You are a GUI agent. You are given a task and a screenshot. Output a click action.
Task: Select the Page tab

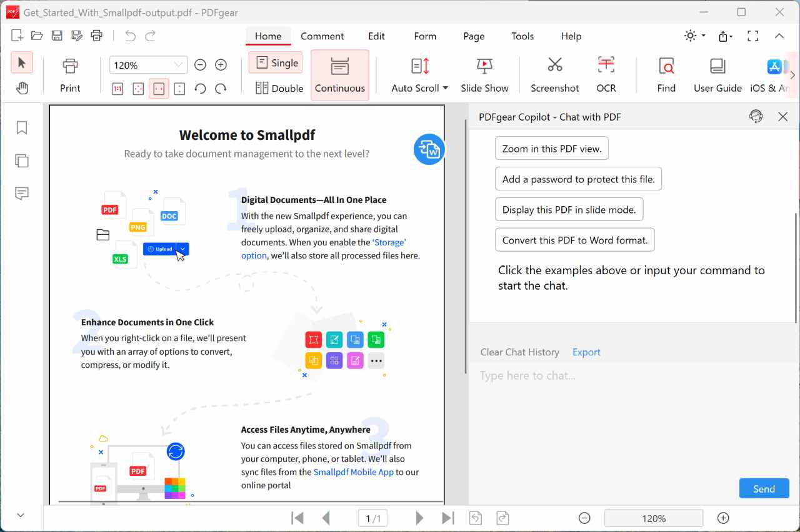pyautogui.click(x=474, y=36)
